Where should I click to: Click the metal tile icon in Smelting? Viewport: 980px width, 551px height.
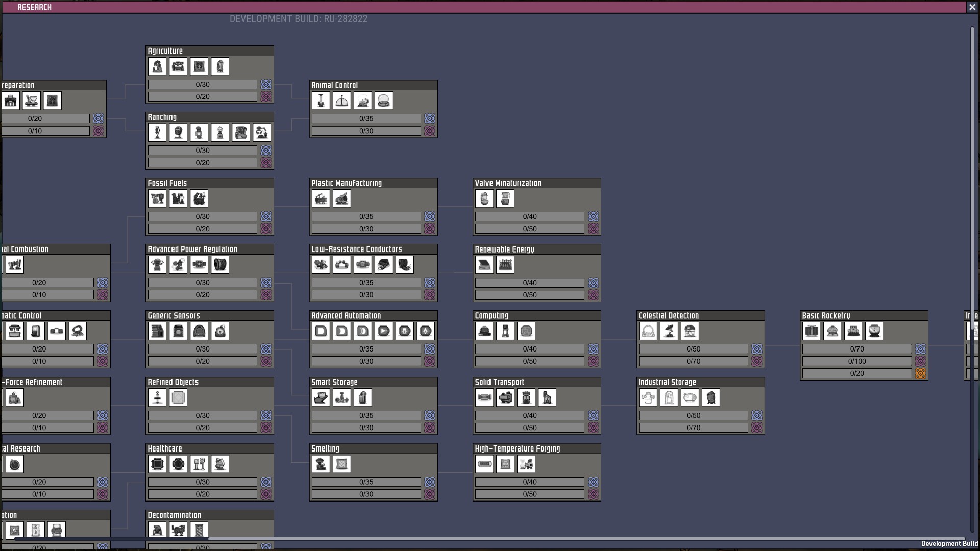342,464
